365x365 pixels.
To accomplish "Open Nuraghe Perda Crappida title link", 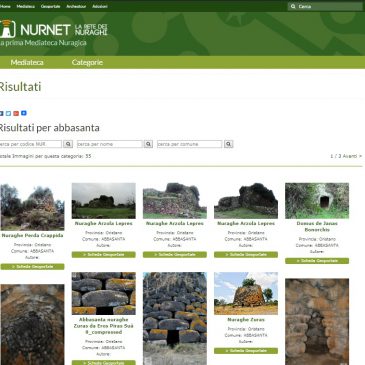I will tap(32, 235).
